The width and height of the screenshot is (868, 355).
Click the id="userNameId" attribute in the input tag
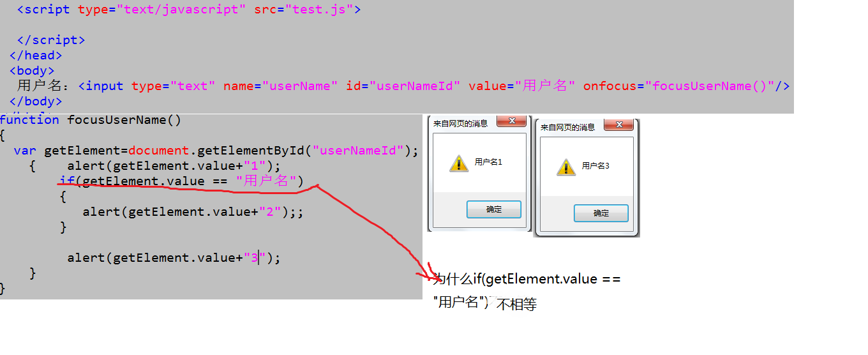click(x=403, y=86)
